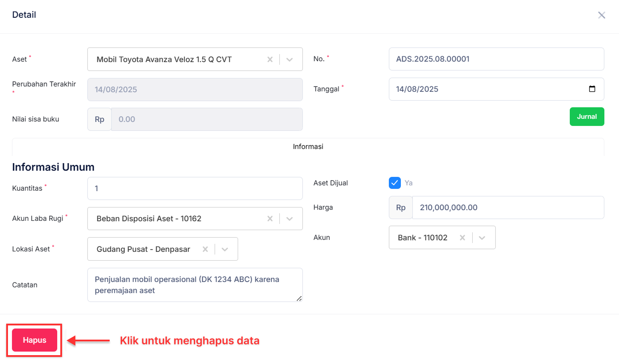This screenshot has height=364, width=619.
Task: Focus the Harga price input field
Action: 507,207
